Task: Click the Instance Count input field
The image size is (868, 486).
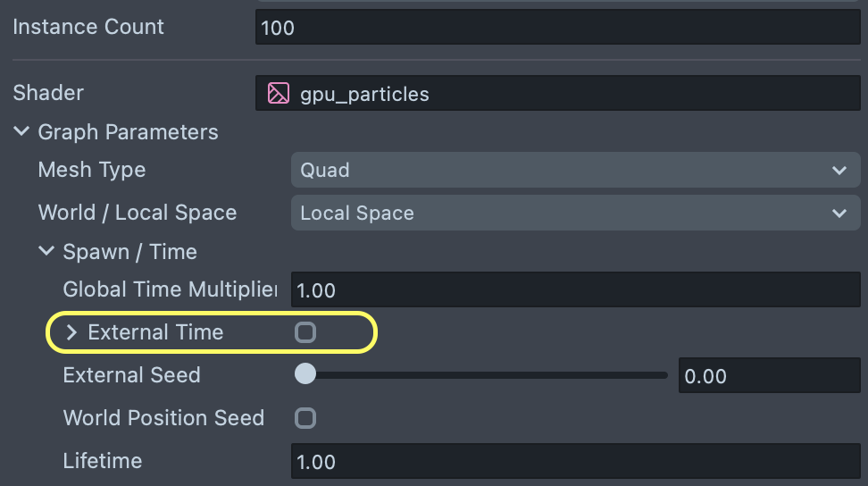Action: (558, 27)
